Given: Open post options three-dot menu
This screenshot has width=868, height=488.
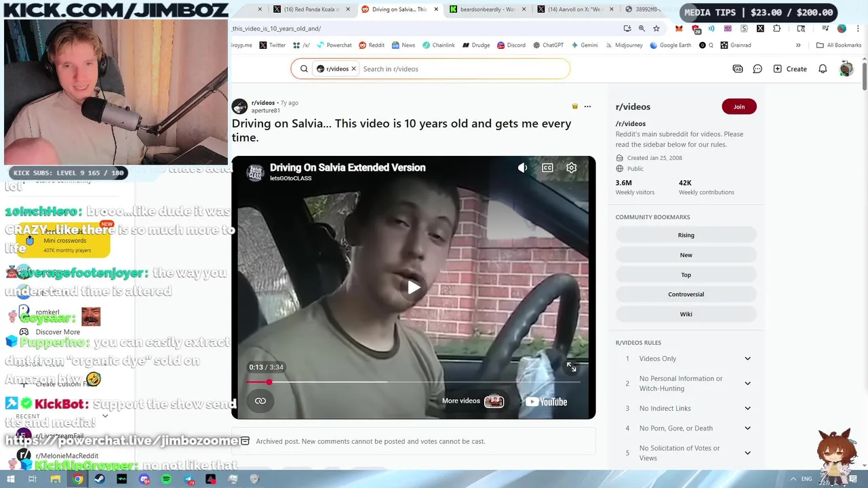Looking at the screenshot, I should [x=588, y=106].
